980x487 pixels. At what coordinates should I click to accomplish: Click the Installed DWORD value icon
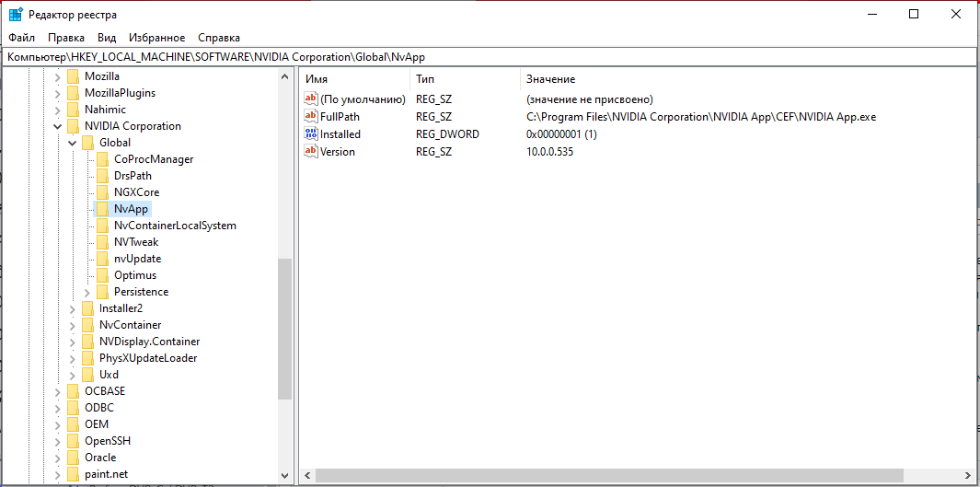311,133
